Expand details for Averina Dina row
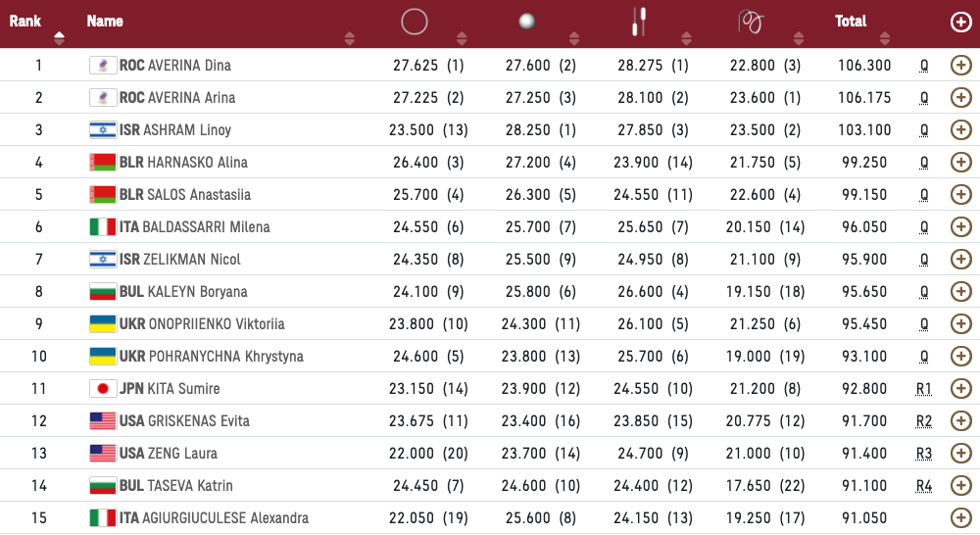Screen dimensions: 980x535 960,66
